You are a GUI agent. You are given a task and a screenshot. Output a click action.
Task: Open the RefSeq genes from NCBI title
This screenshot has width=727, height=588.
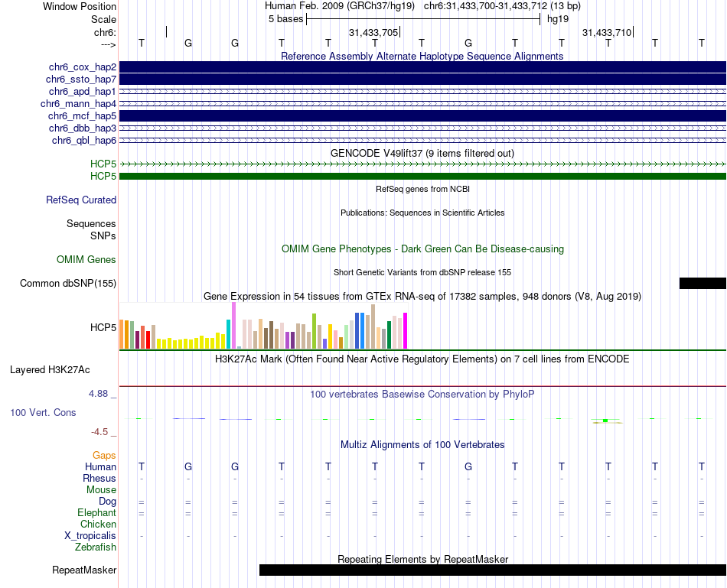(x=422, y=189)
